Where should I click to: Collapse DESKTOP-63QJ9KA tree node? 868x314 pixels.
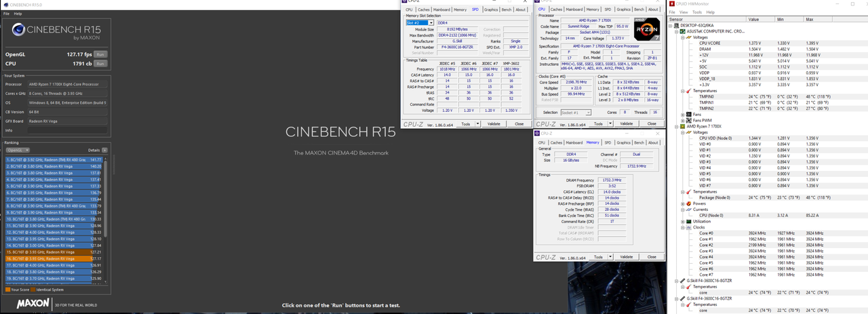point(671,26)
